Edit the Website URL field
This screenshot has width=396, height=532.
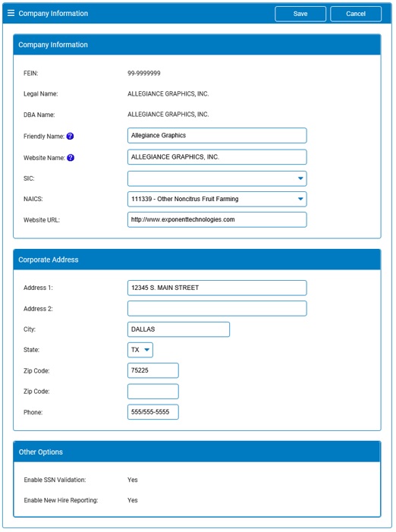(217, 219)
